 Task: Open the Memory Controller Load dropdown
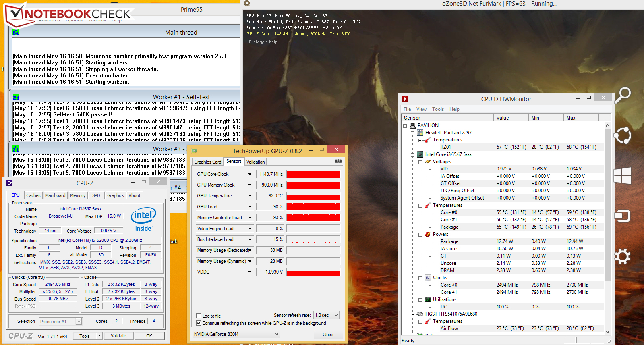click(250, 218)
